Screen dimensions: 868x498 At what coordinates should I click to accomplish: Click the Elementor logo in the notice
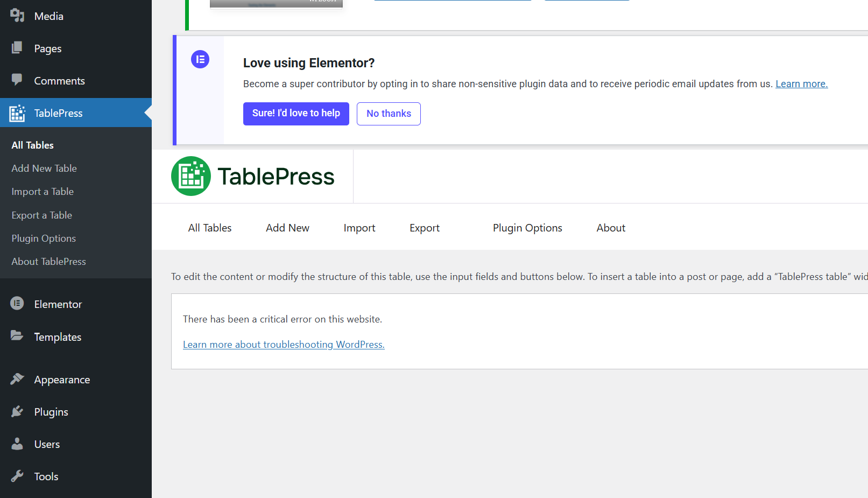tap(200, 59)
